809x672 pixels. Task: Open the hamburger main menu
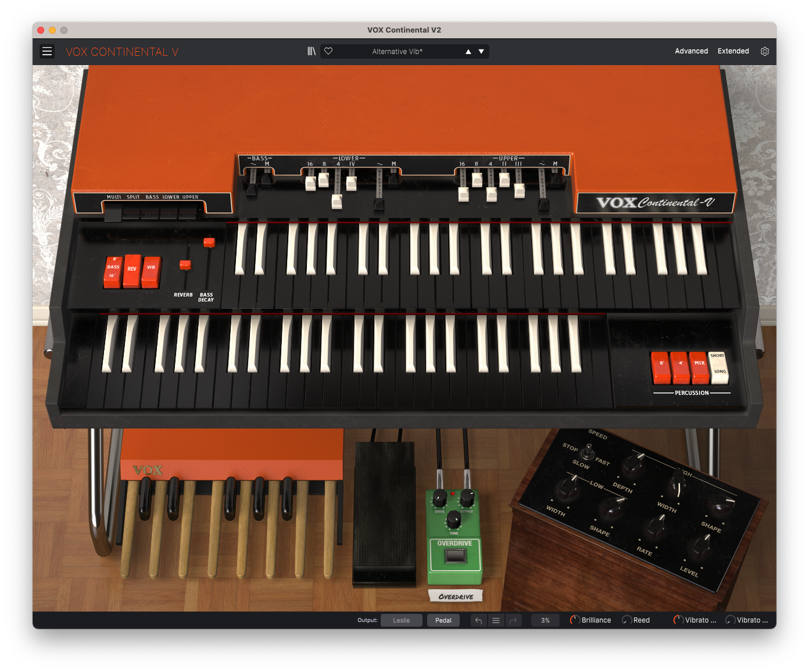pyautogui.click(x=47, y=52)
